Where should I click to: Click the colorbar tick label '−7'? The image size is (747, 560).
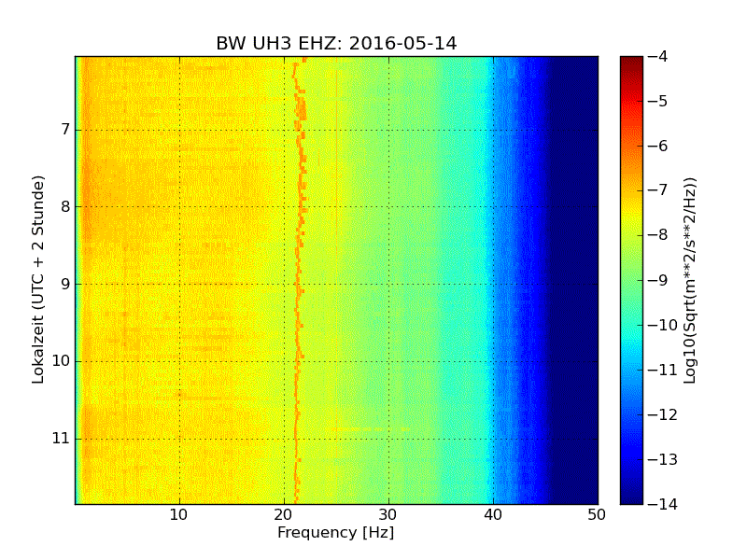[x=657, y=190]
